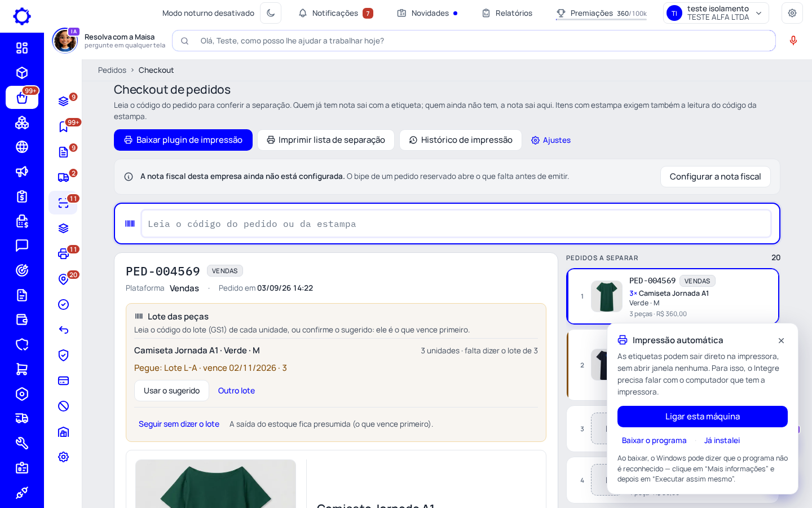Viewport: 812px width, 508px height.
Task: Click Configurar a nota fiscal button
Action: [715, 177]
